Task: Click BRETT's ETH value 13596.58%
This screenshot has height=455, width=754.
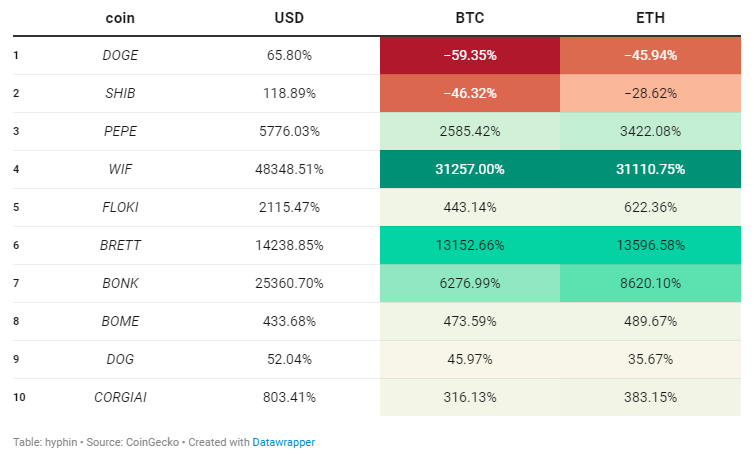Action: pyautogui.click(x=650, y=245)
